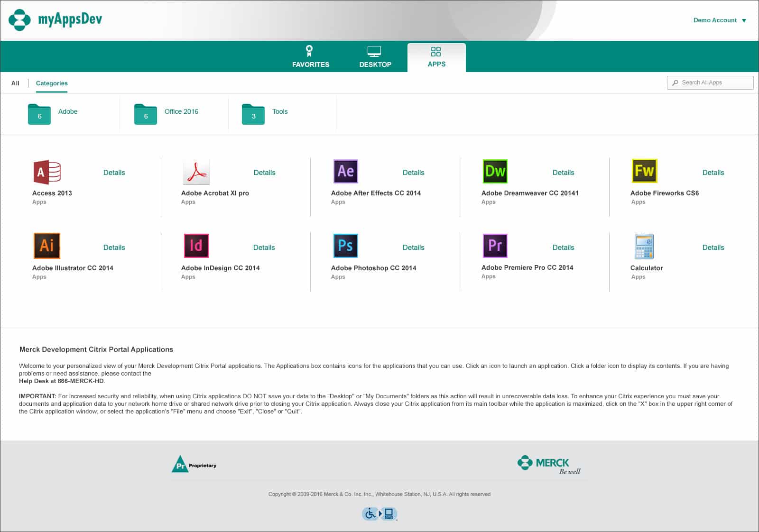Click the Merck Development Citrix Portal heading

pos(96,349)
